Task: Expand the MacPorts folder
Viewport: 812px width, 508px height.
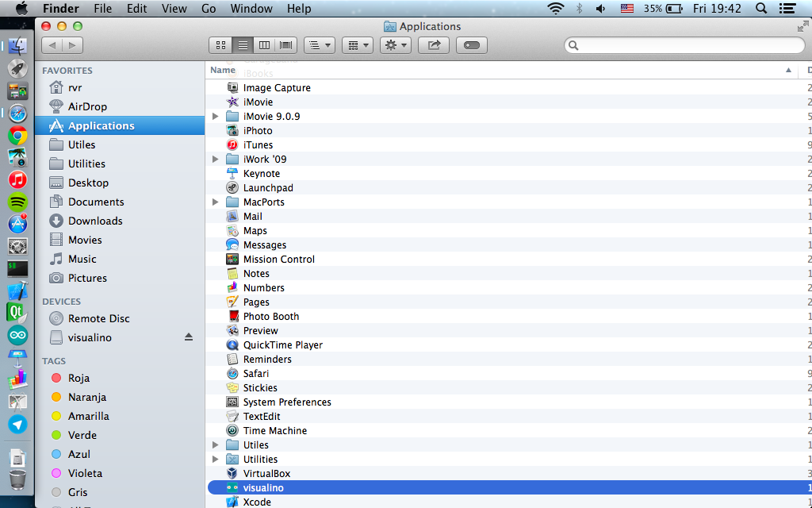Action: click(x=216, y=202)
